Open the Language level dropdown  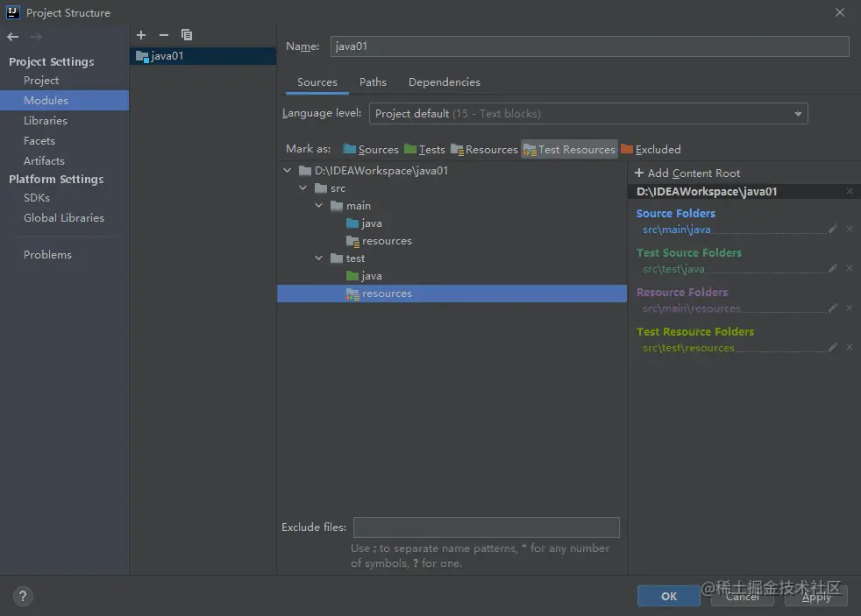pos(588,114)
